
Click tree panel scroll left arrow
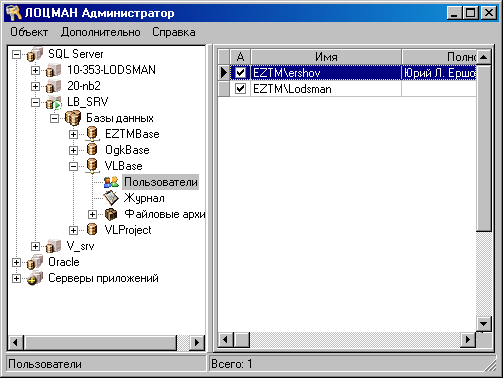pos(16,343)
